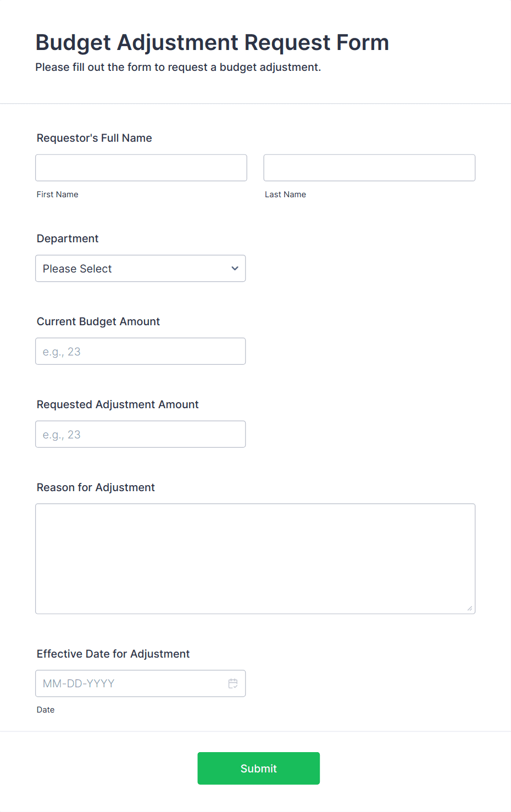The image size is (511, 812).
Task: Click the Requested Adjustment Amount field
Action: [140, 434]
